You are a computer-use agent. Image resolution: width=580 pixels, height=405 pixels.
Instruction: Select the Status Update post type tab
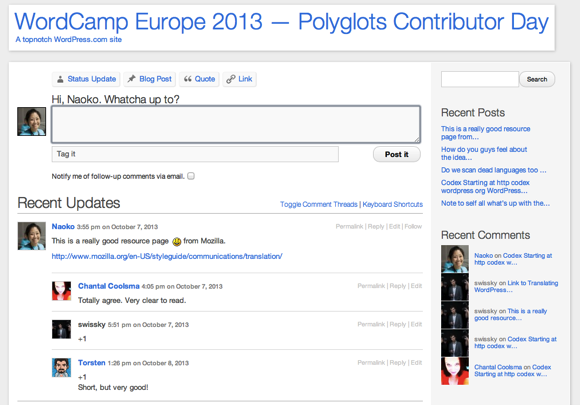point(86,79)
